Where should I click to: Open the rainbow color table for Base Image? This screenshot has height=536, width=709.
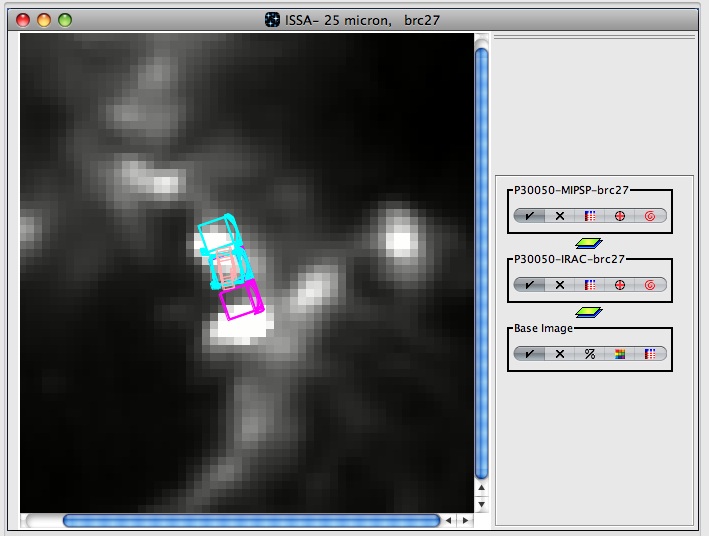620,354
